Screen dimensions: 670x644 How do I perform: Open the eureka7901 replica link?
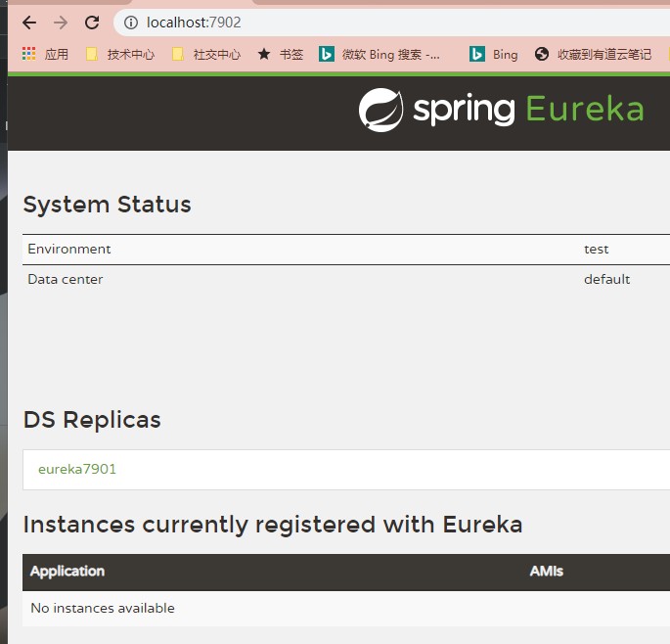coord(77,469)
